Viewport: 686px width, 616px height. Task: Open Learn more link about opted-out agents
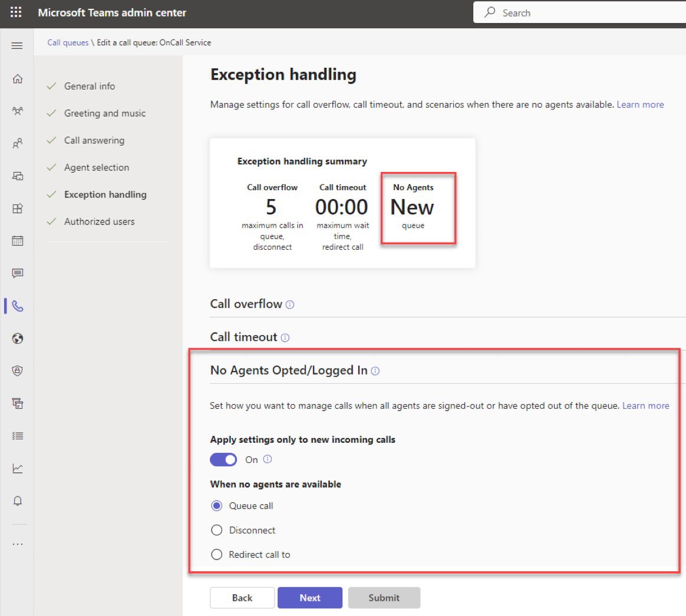coord(645,406)
